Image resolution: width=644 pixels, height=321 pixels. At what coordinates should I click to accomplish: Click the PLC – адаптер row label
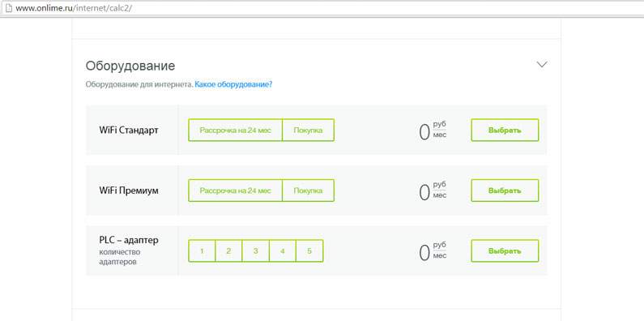[129, 241]
